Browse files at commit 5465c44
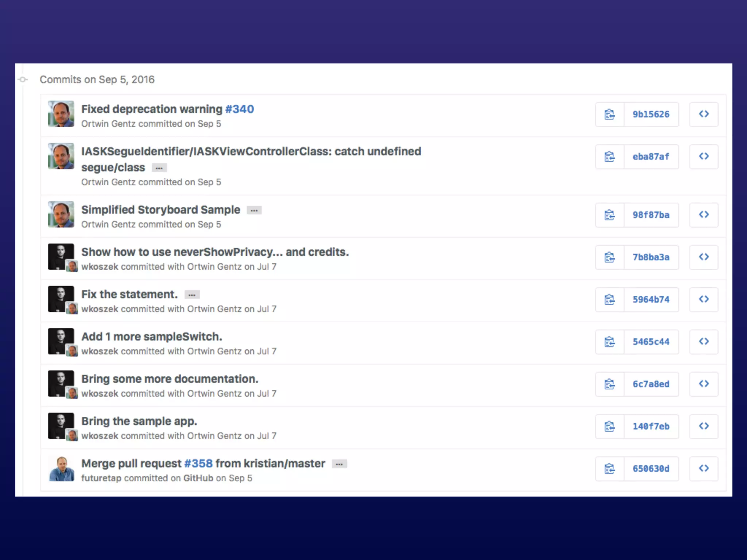747x560 pixels. [x=704, y=342]
